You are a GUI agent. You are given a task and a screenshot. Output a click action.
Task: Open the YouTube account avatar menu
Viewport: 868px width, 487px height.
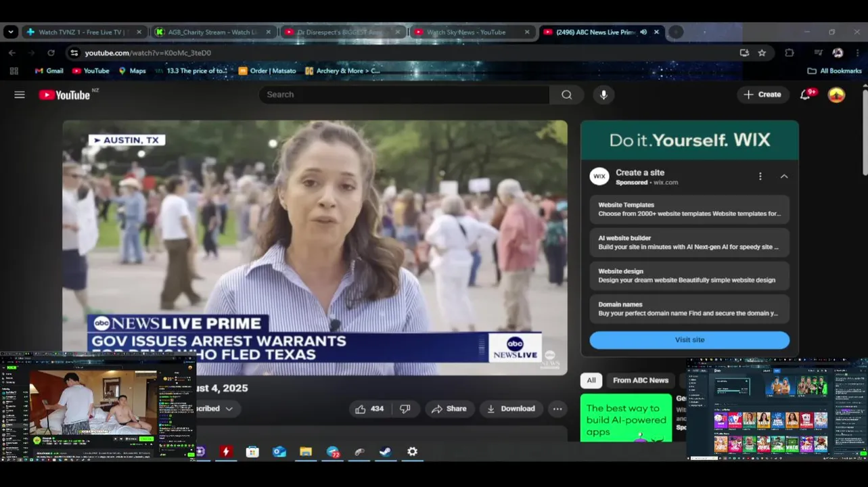pyautogui.click(x=837, y=95)
